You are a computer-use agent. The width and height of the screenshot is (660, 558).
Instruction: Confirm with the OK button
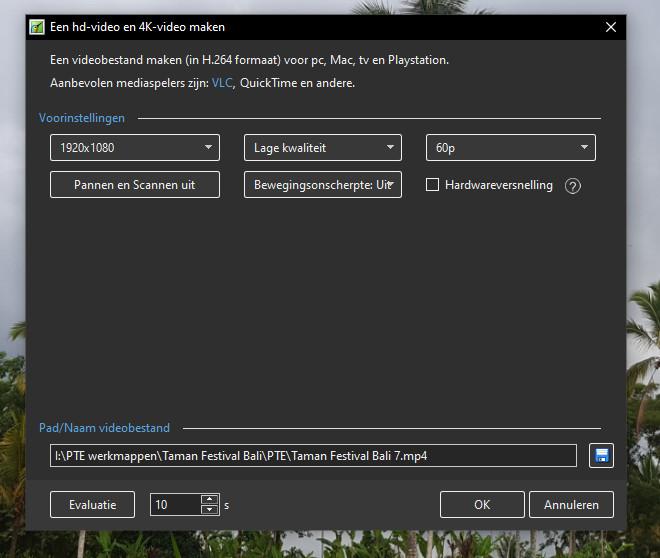482,505
